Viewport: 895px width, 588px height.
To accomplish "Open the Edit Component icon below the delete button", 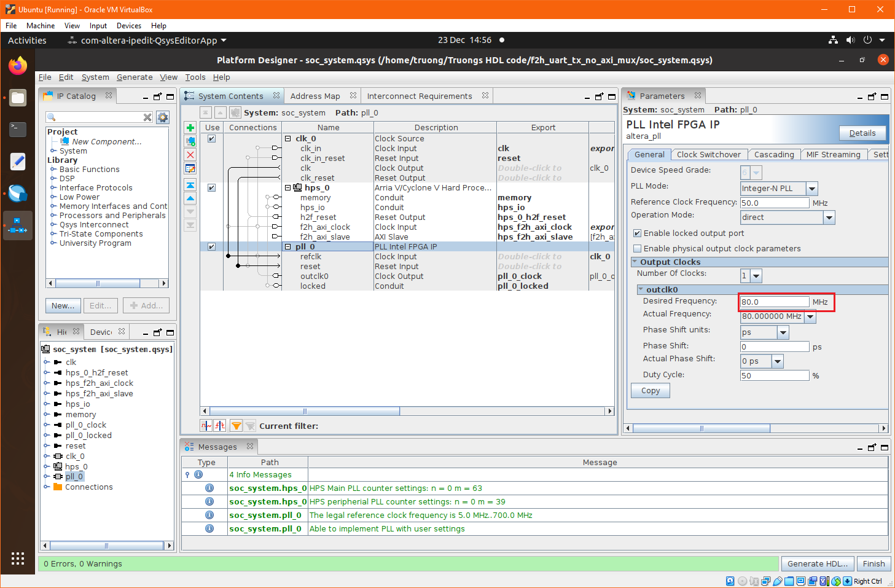I will 190,167.
